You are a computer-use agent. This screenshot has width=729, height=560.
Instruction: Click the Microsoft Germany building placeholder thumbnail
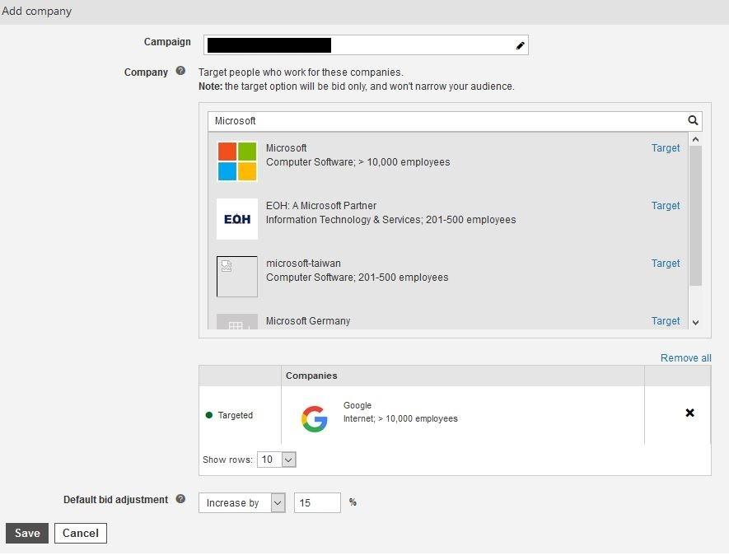click(x=237, y=322)
